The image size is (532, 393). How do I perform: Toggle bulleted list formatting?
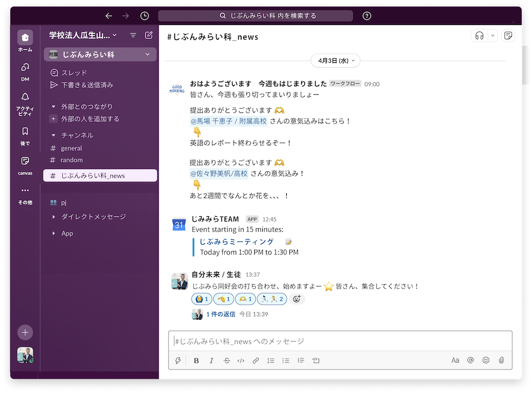click(286, 361)
